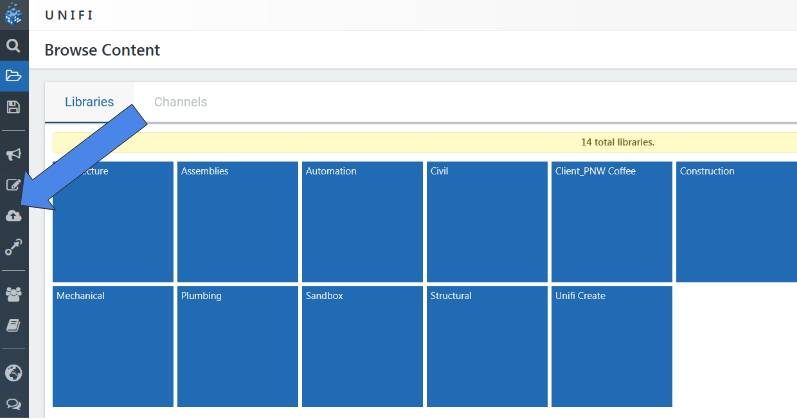797x419 pixels.
Task: Click the Unifi logo icon
Action: point(14,14)
